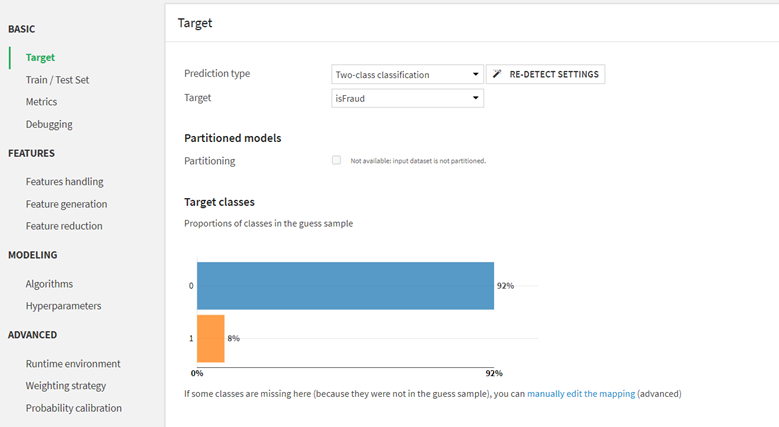Select Weighting strategy option

(x=66, y=386)
